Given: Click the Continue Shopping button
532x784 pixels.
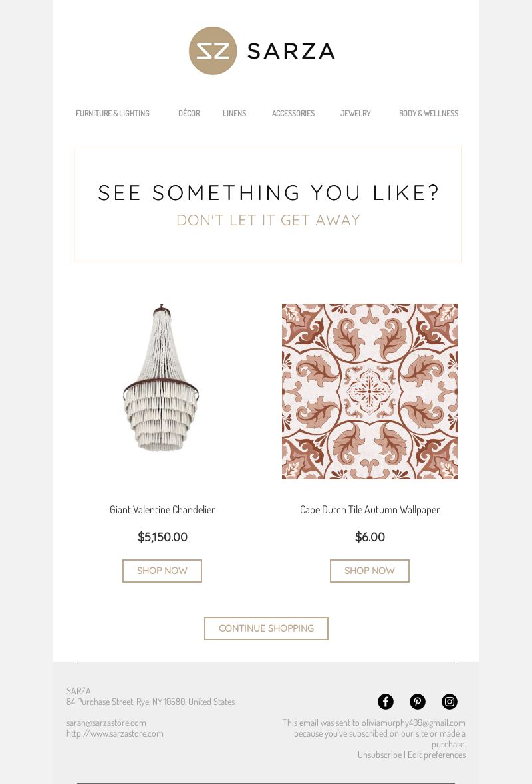Looking at the screenshot, I should click(266, 628).
